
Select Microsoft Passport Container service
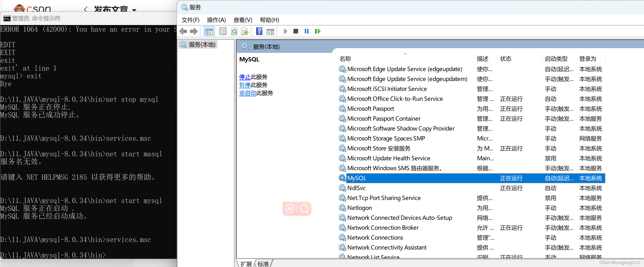472,119
